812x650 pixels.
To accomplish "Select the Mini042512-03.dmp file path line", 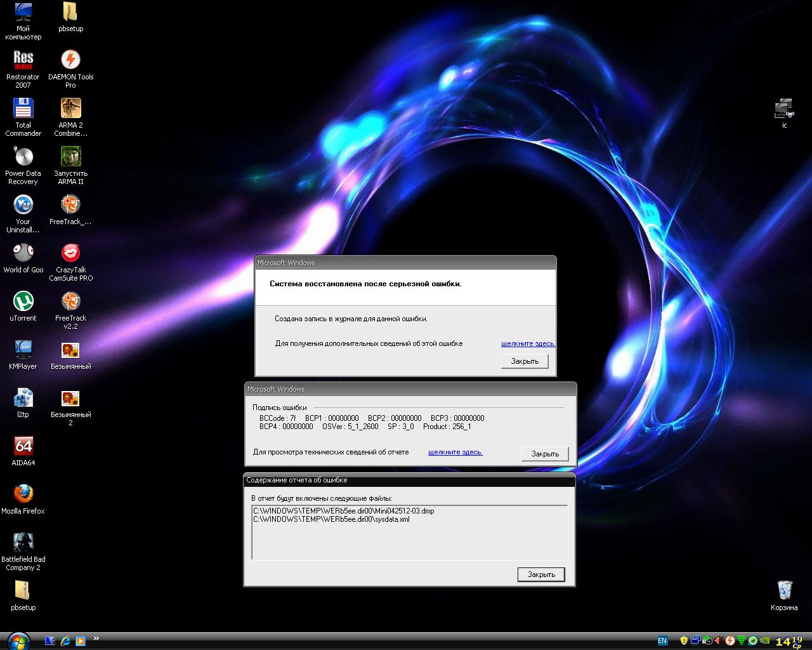I will 344,511.
